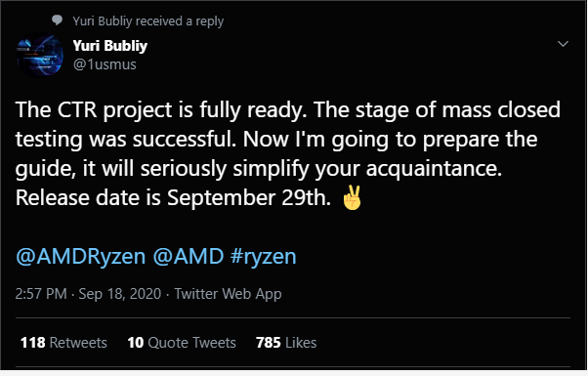
Task: Click the reply speech bubble icon
Action: pyautogui.click(x=57, y=20)
